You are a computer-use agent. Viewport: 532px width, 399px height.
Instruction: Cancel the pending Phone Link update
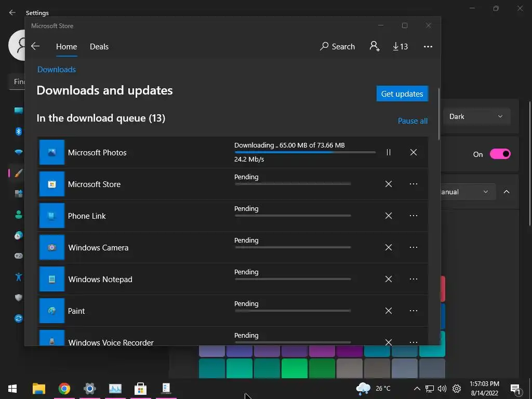pyautogui.click(x=389, y=216)
